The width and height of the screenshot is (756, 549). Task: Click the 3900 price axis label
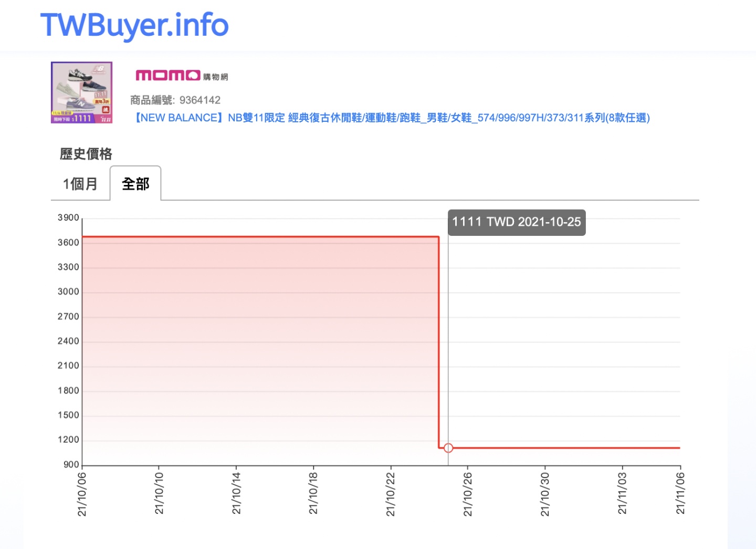(69, 217)
